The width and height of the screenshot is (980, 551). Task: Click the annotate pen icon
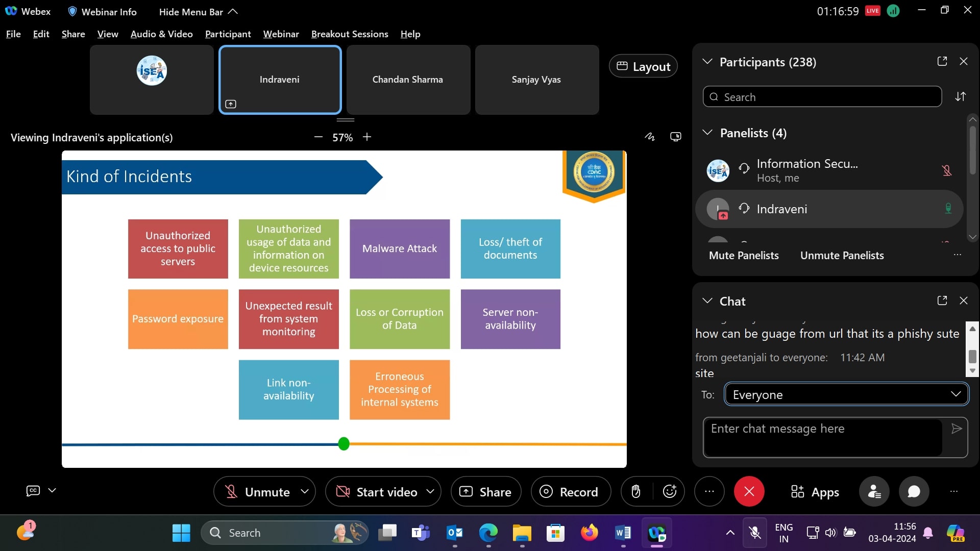[x=649, y=137]
